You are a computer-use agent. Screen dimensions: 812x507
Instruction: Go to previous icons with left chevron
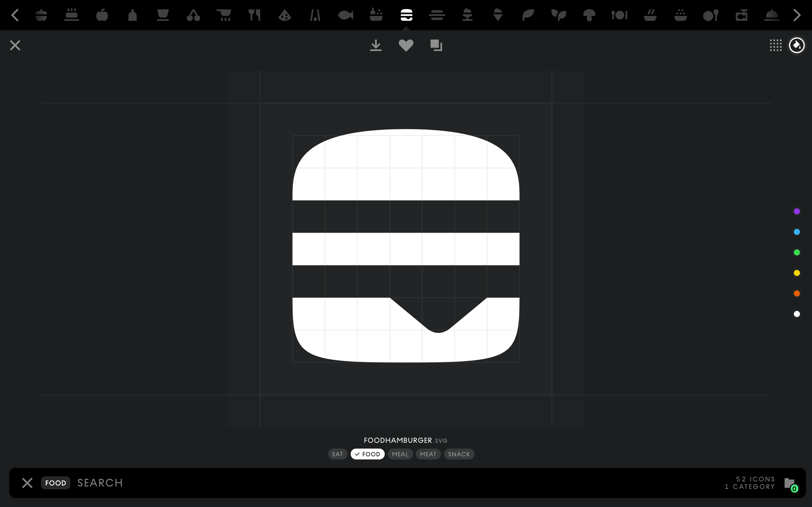[15, 15]
